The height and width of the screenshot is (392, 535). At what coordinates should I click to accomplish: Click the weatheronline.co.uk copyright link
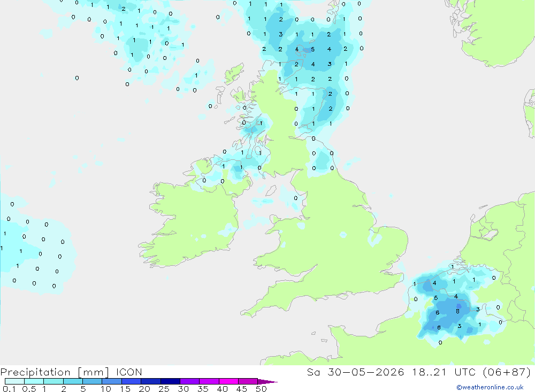pos(490,387)
